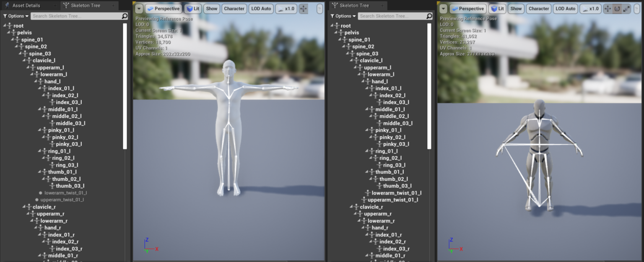This screenshot has width=644, height=262.
Task: Click the Character button in the toolbar
Action: [x=234, y=8]
